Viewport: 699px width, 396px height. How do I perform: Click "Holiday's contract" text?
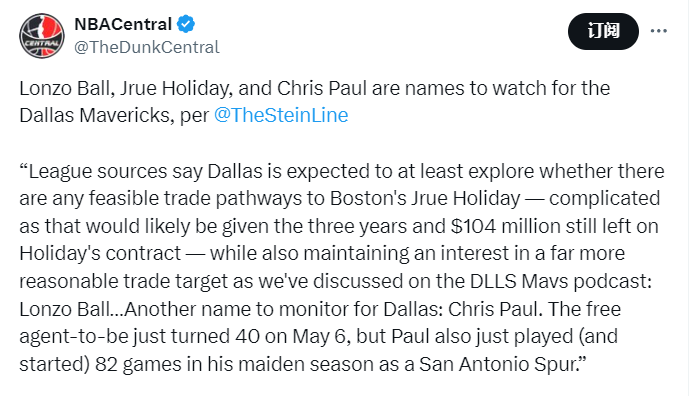(x=100, y=253)
